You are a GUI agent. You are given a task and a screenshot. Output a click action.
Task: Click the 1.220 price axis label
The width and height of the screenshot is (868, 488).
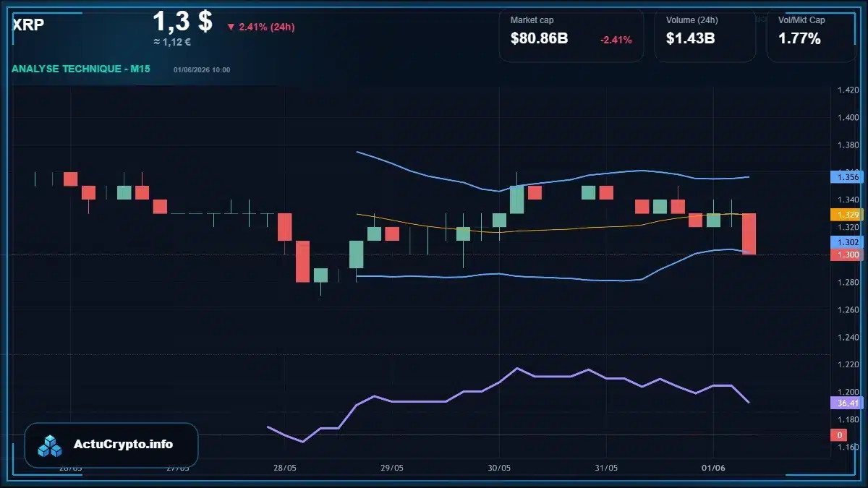(848, 364)
